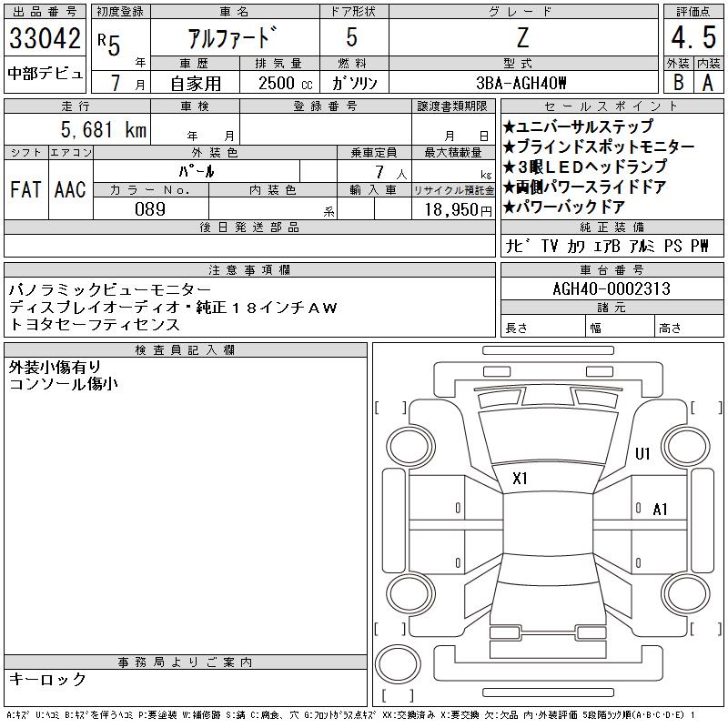Viewport: 728px width, 728px height.
Task: Select the 4.5 evaluation score
Action: coord(693,37)
